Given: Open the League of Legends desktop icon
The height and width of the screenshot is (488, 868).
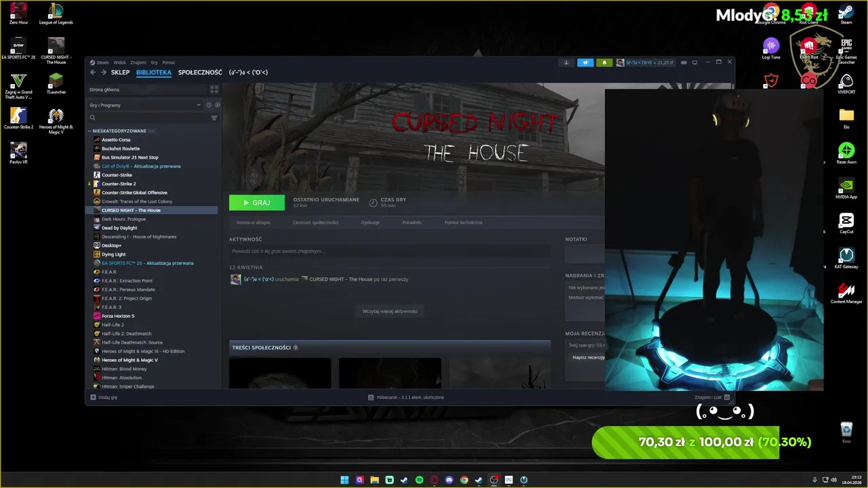Looking at the screenshot, I should pyautogui.click(x=56, y=14).
